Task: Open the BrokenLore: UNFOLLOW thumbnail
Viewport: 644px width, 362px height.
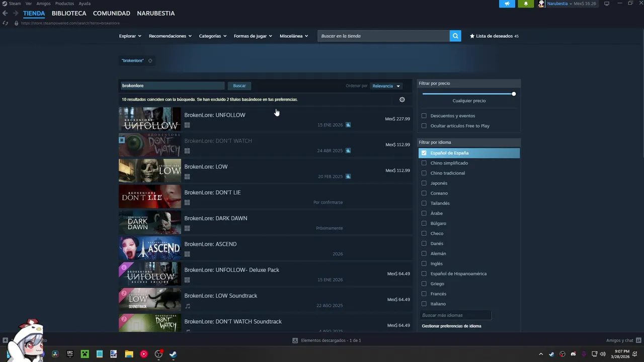Action: 149,119
